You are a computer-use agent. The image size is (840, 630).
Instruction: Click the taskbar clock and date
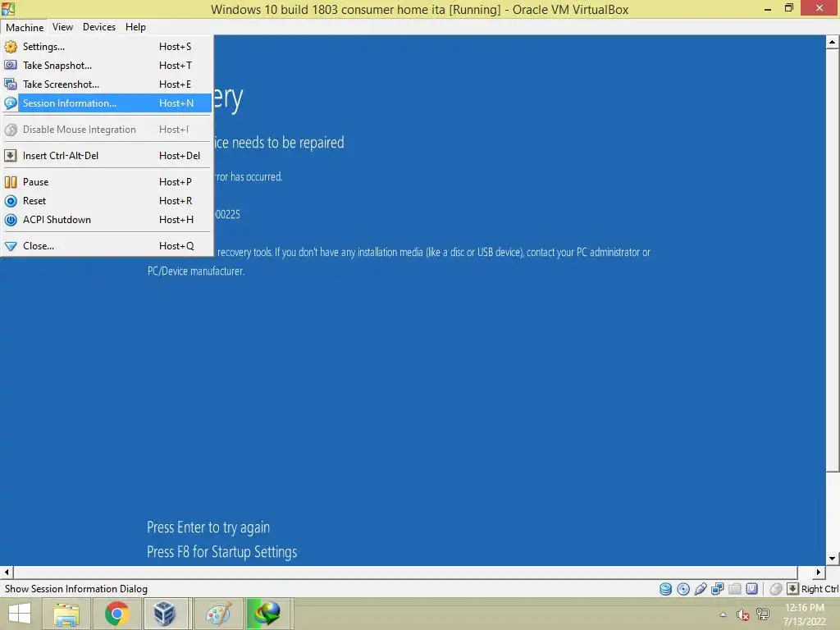pyautogui.click(x=804, y=614)
